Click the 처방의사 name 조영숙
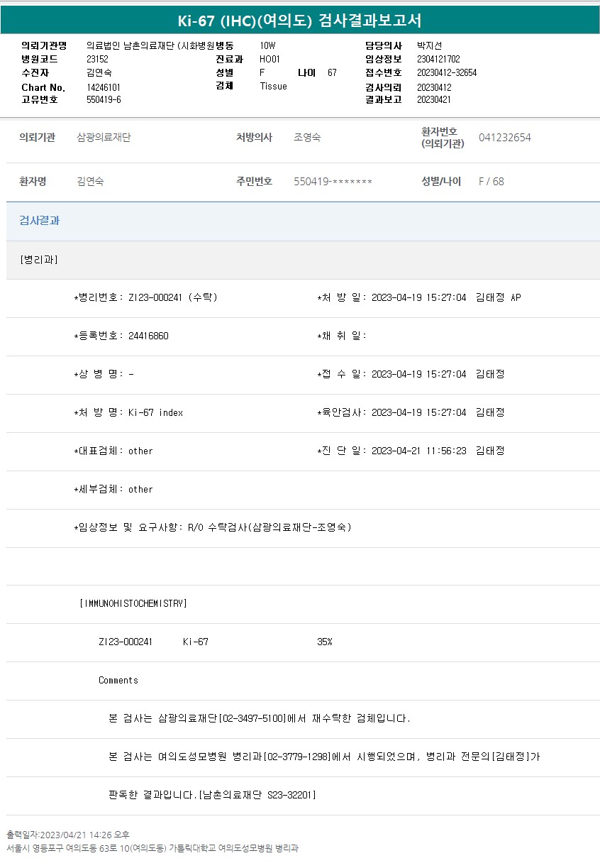This screenshot has width=600, height=868. click(x=307, y=138)
